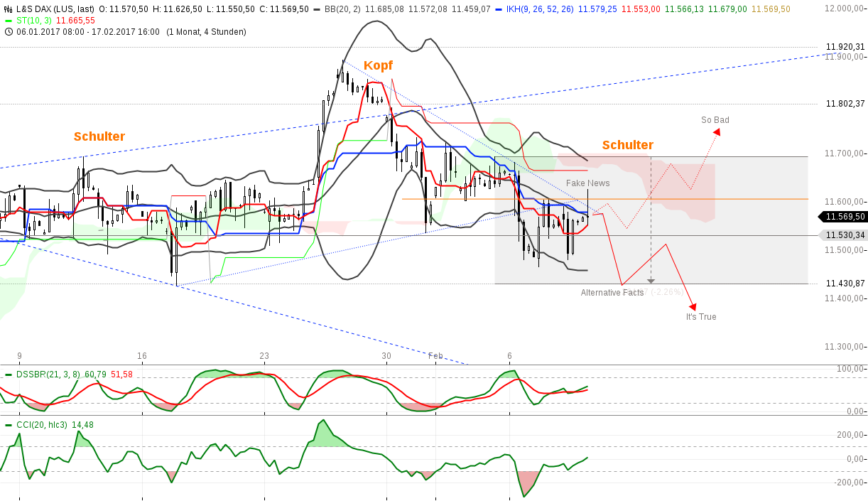868x501 pixels.
Task: Select the candlestick chart symbol icon
Action: (x=7, y=7)
